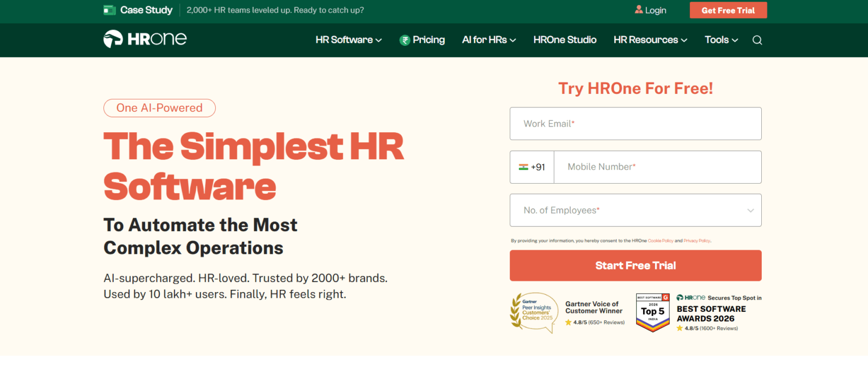The height and width of the screenshot is (391, 868).
Task: Click the Get Free Trial button
Action: (728, 10)
